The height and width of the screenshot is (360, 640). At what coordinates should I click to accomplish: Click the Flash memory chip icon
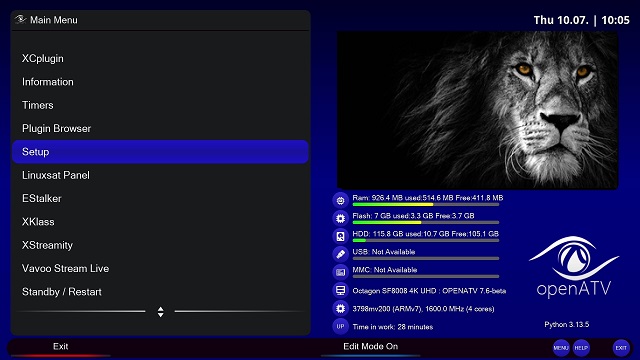point(340,218)
